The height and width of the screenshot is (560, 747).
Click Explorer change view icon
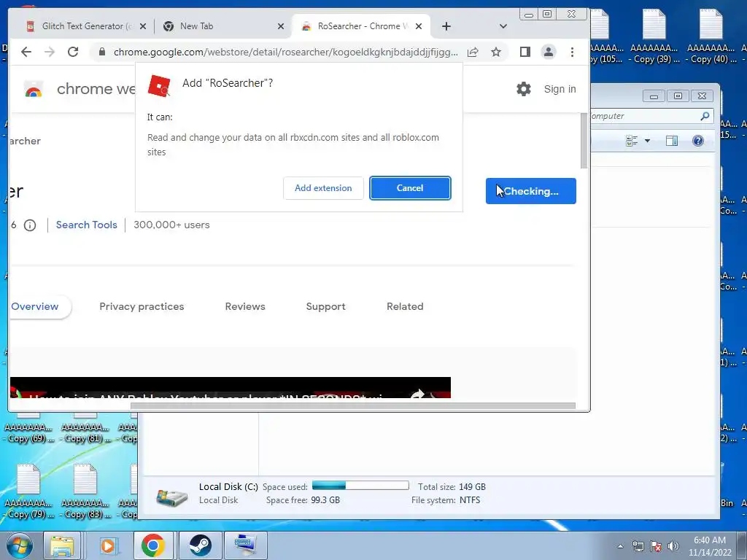[x=632, y=141]
